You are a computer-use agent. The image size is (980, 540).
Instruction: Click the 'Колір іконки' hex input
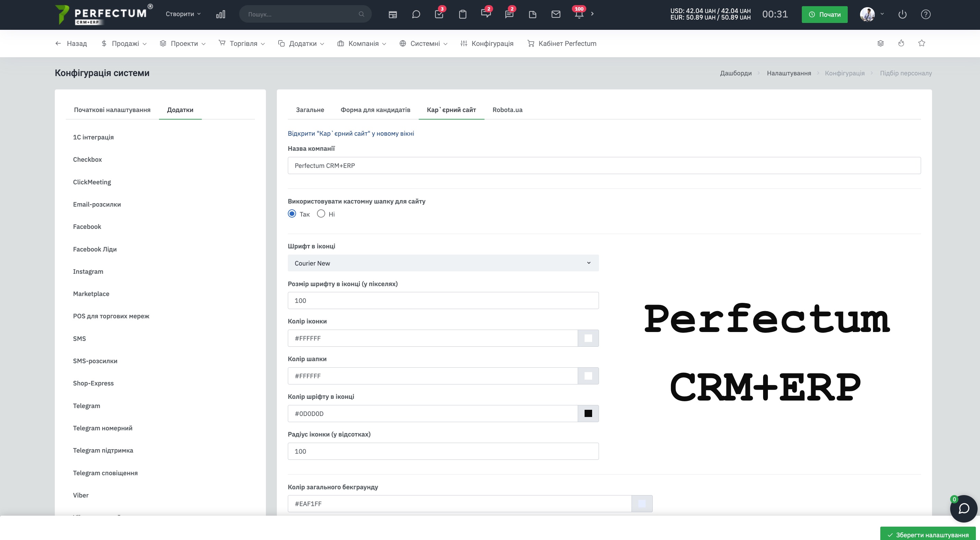[432, 338]
